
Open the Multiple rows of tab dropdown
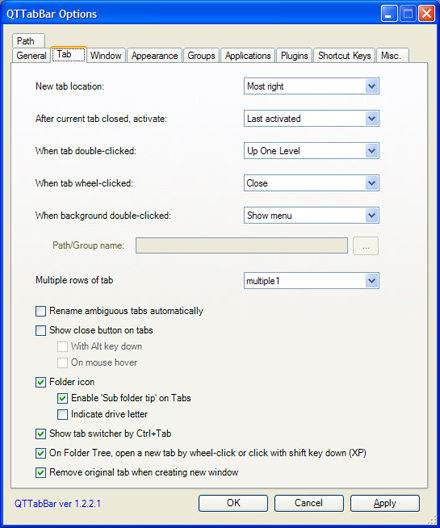(x=311, y=280)
